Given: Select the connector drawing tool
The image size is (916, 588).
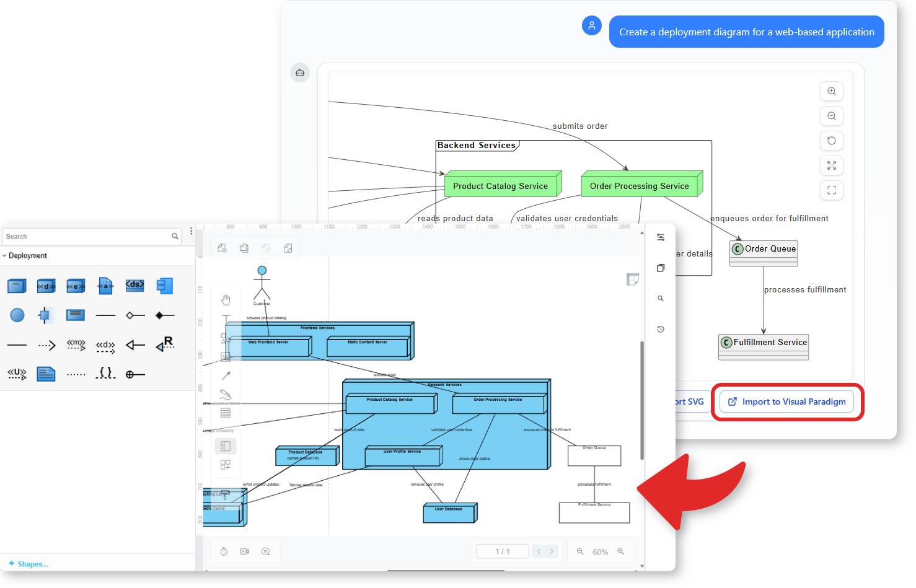Looking at the screenshot, I should tap(226, 376).
